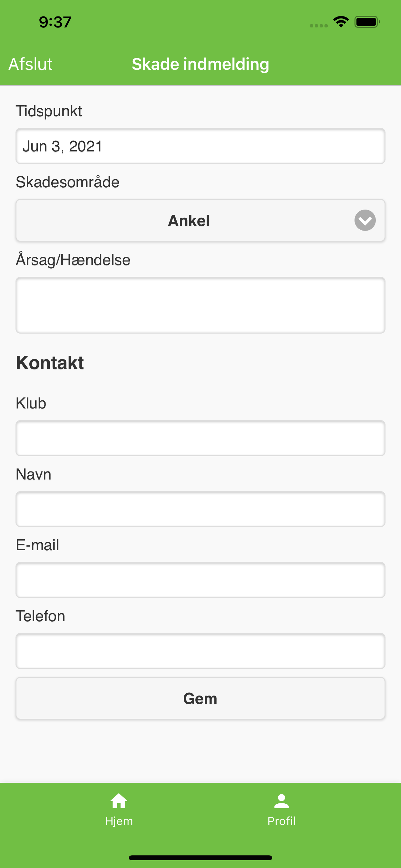
Task: Tap the Skade indmelding page title
Action: [200, 64]
